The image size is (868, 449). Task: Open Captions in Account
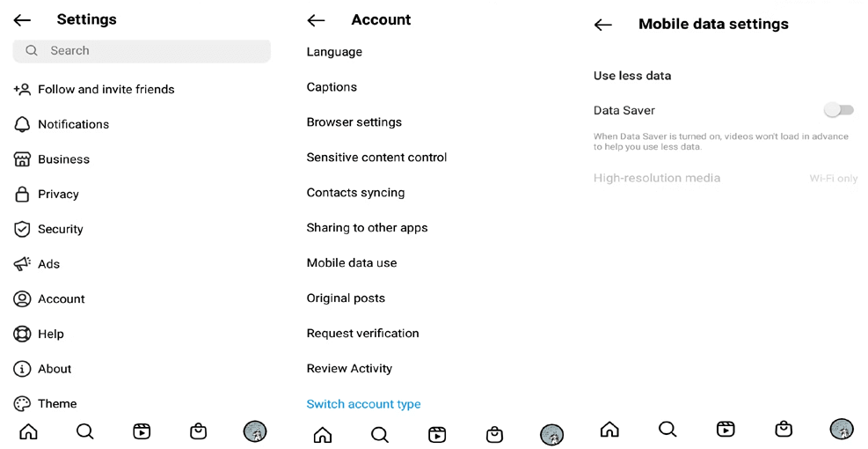(332, 87)
